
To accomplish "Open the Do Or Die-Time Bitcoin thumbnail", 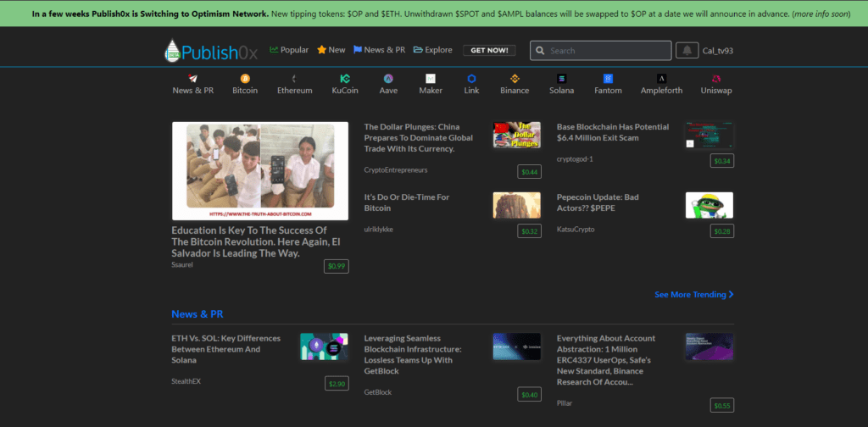I will [517, 205].
